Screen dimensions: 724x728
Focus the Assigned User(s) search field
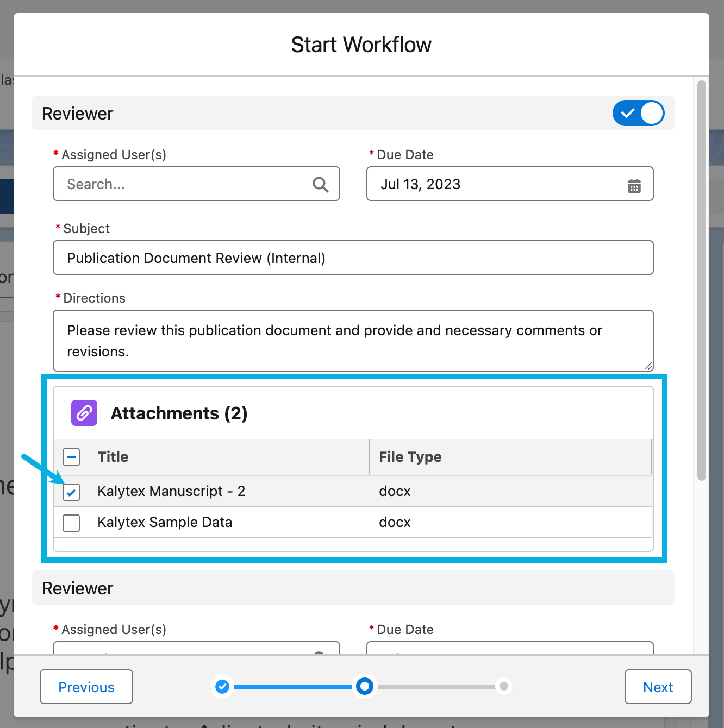[x=185, y=184]
